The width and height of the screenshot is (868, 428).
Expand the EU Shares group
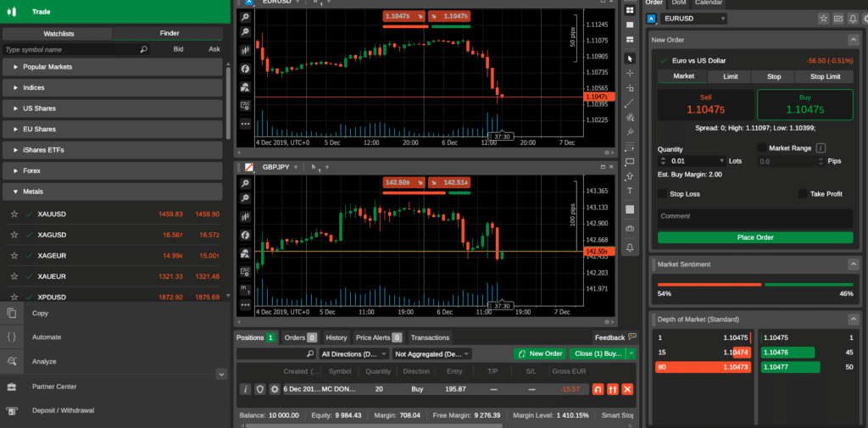pyautogui.click(x=113, y=129)
